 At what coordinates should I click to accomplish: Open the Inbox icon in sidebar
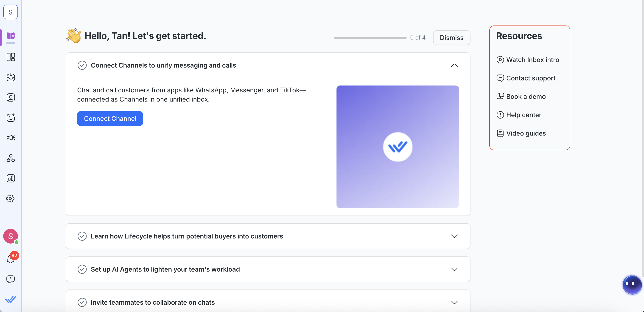[x=11, y=77]
